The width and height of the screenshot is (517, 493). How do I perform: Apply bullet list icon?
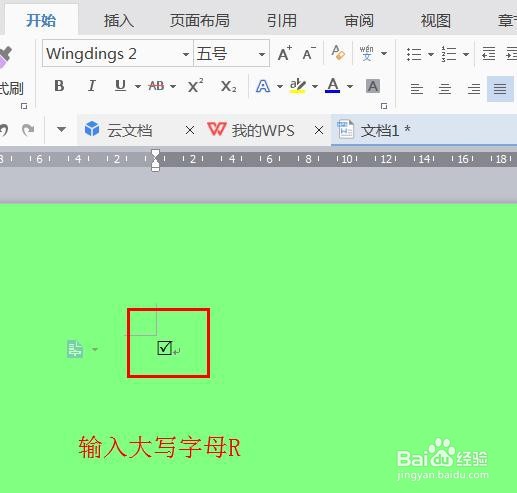click(414, 54)
